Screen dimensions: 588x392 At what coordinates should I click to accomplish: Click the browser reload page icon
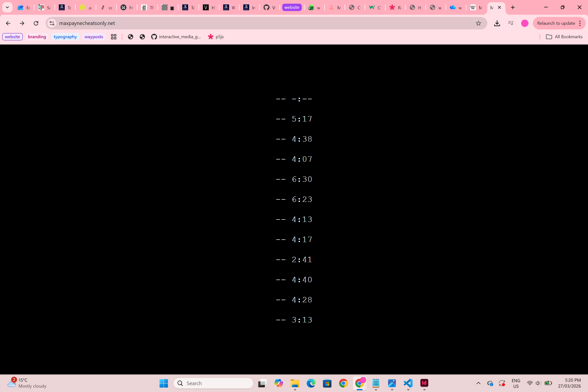[36, 23]
